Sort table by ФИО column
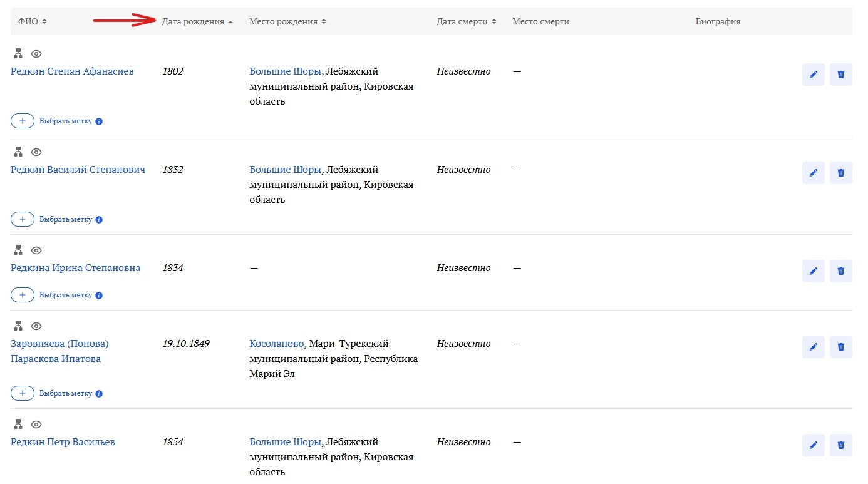Screen dimensions: 868x484 [x=33, y=21]
